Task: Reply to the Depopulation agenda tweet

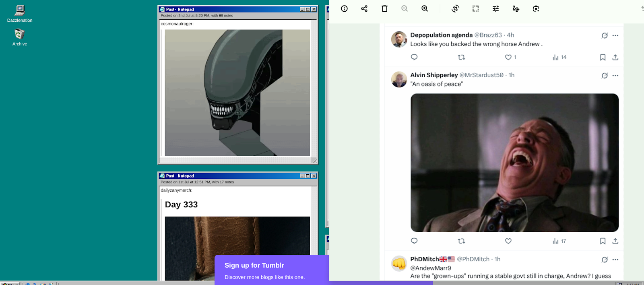Action: pyautogui.click(x=414, y=57)
